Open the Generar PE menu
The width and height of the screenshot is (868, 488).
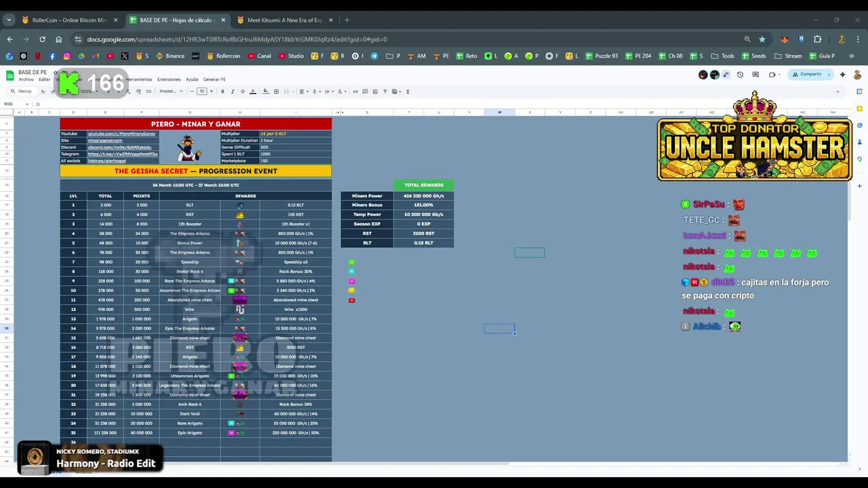214,79
